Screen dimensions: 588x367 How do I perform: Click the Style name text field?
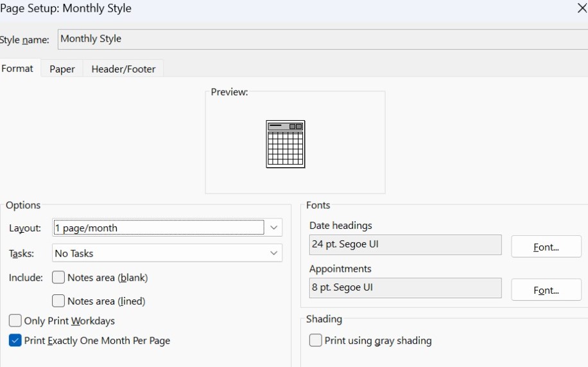tap(321, 39)
